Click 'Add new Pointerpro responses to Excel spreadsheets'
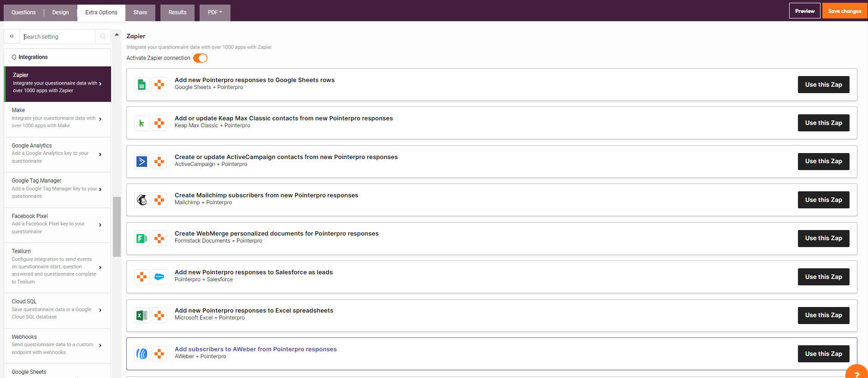This screenshot has width=868, height=378. (254, 311)
